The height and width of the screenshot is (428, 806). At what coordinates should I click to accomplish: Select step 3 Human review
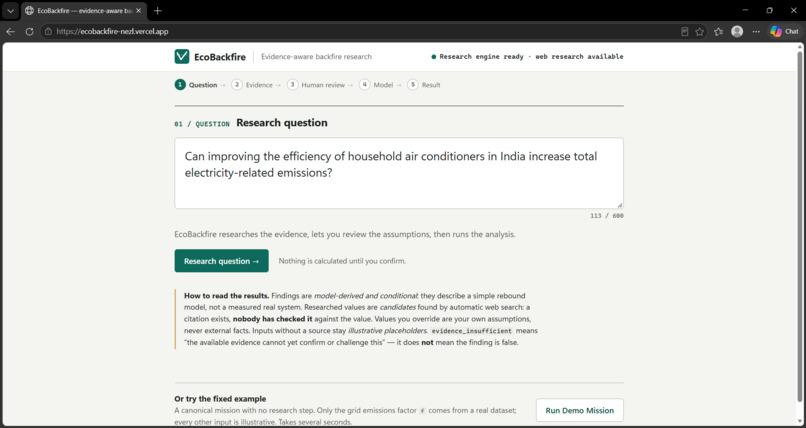tap(316, 85)
